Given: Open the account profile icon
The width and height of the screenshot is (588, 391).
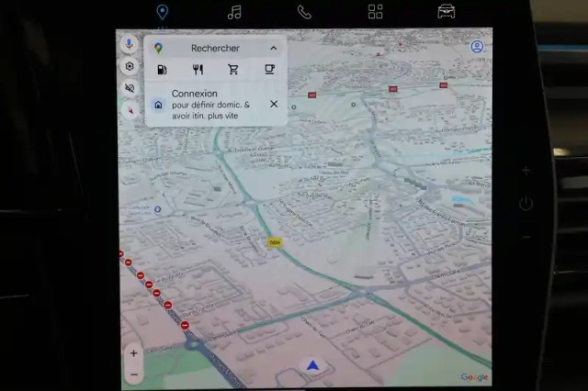Looking at the screenshot, I should (477, 47).
